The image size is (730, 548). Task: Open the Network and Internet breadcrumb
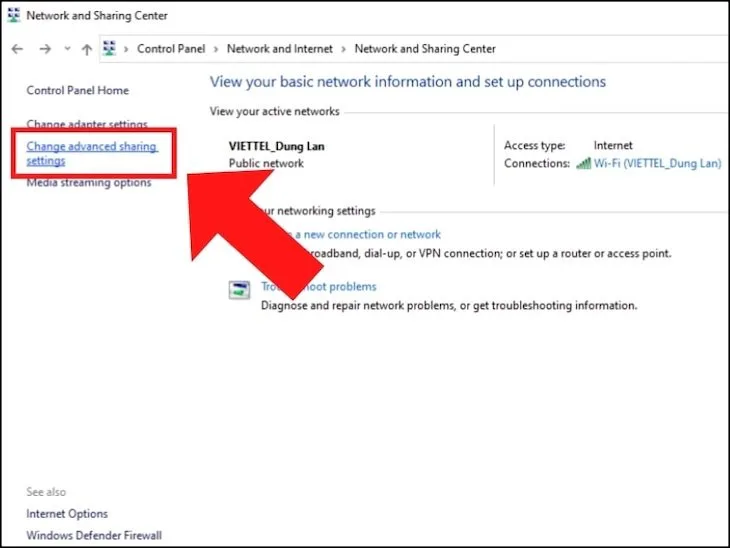coord(280,49)
